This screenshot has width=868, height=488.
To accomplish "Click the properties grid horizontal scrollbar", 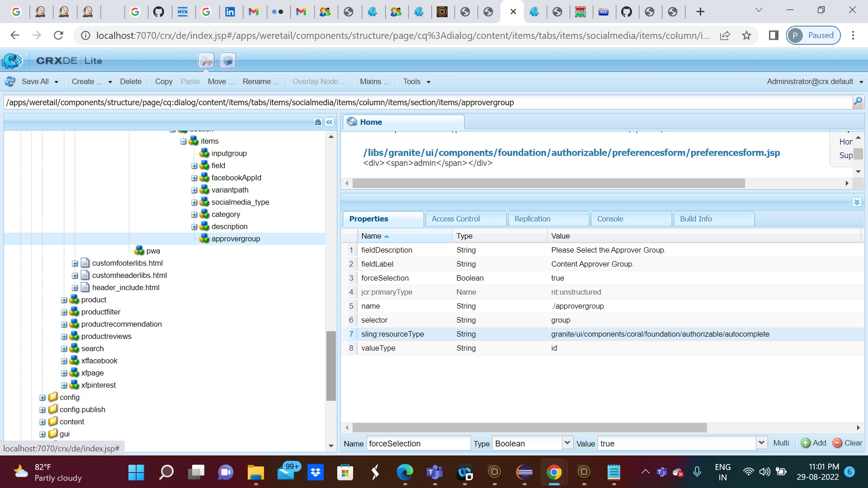I will click(x=529, y=427).
